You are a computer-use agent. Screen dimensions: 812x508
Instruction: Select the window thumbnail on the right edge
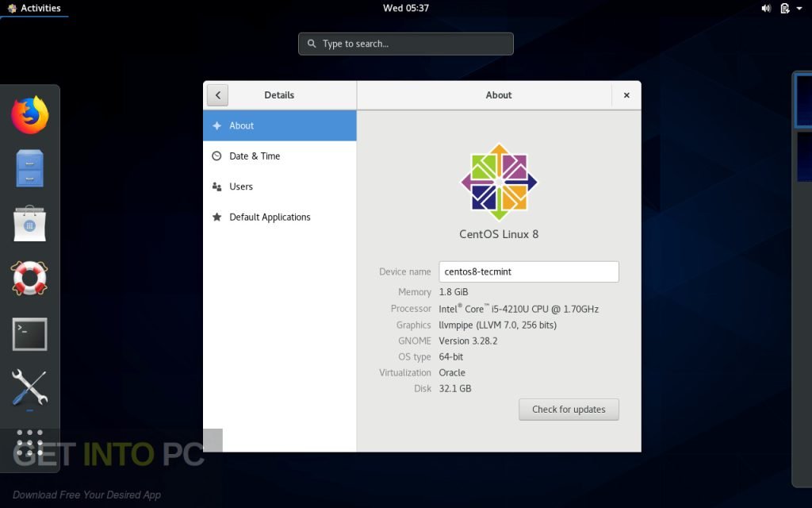coord(803,103)
